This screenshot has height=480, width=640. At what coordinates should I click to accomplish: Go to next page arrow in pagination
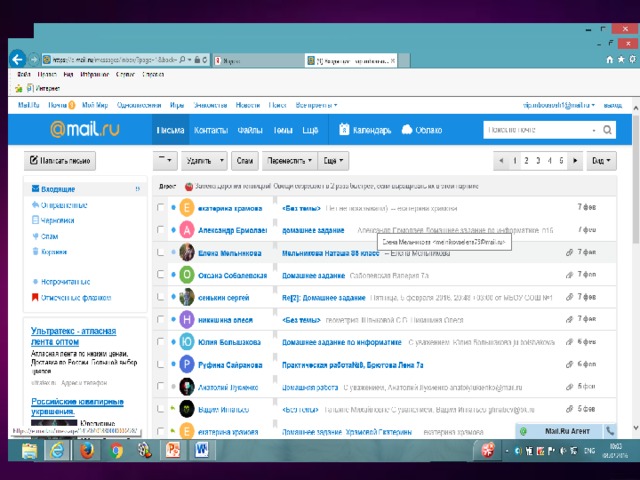[x=575, y=160]
